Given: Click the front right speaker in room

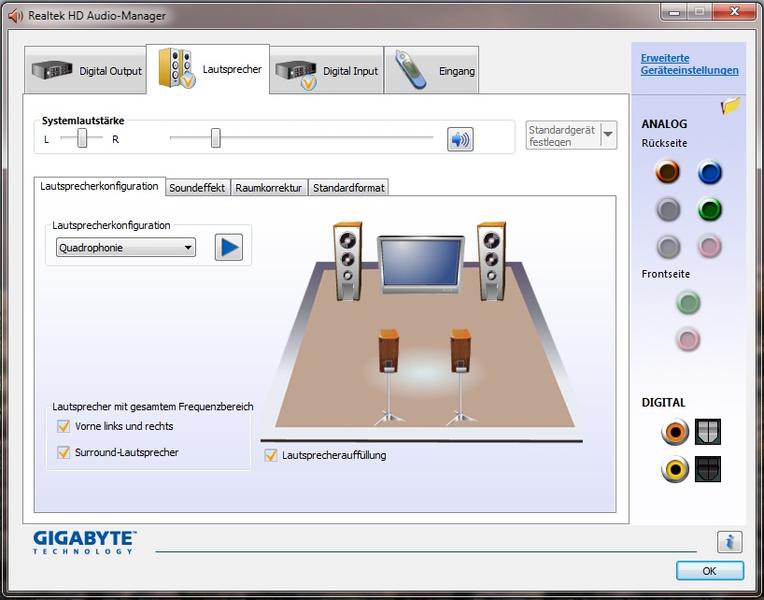Looking at the screenshot, I should [491, 261].
